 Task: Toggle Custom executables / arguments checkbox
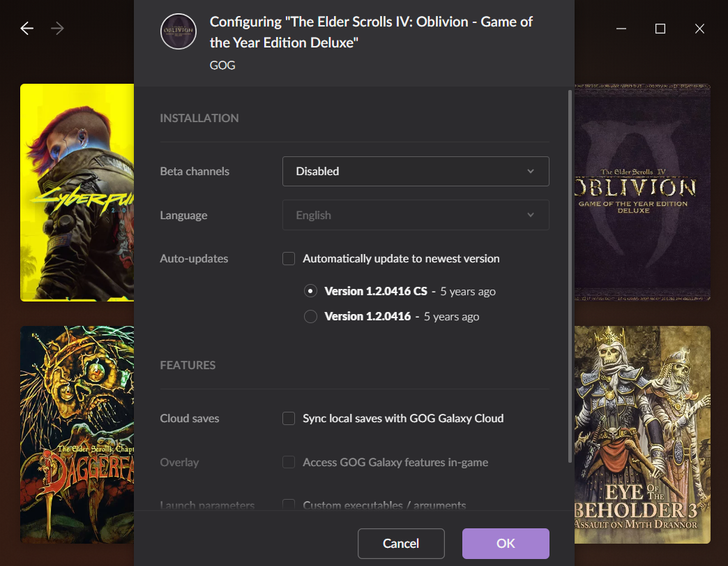[289, 505]
